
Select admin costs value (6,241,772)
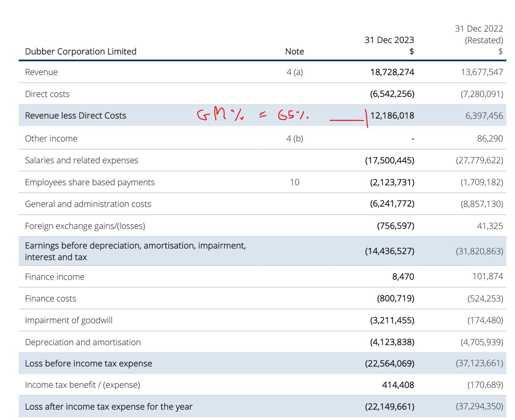[392, 204]
